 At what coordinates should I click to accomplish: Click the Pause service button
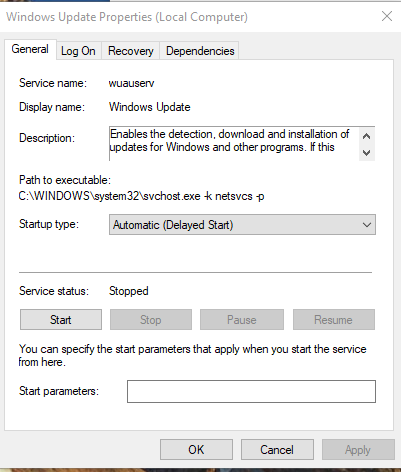click(x=242, y=320)
